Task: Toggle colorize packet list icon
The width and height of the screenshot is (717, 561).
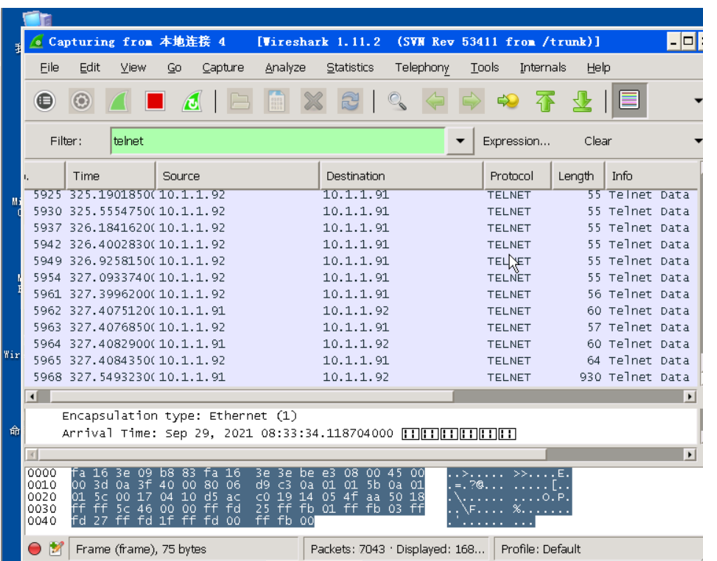Action: tap(629, 100)
